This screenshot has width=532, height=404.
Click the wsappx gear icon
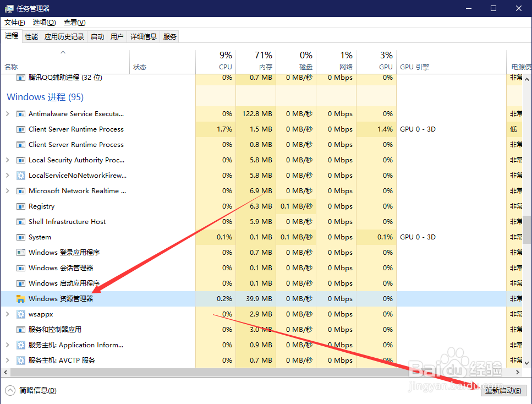(x=20, y=314)
